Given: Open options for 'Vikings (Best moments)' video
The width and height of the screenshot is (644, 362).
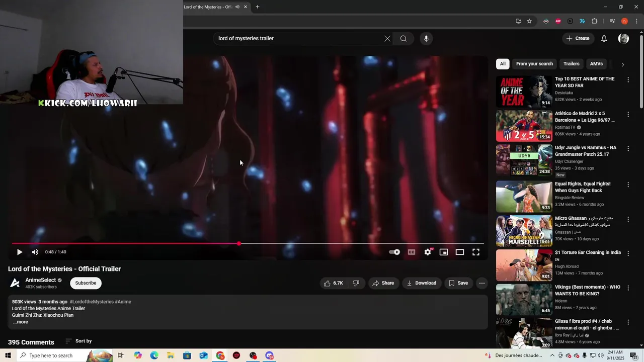Looking at the screenshot, I should [628, 288].
